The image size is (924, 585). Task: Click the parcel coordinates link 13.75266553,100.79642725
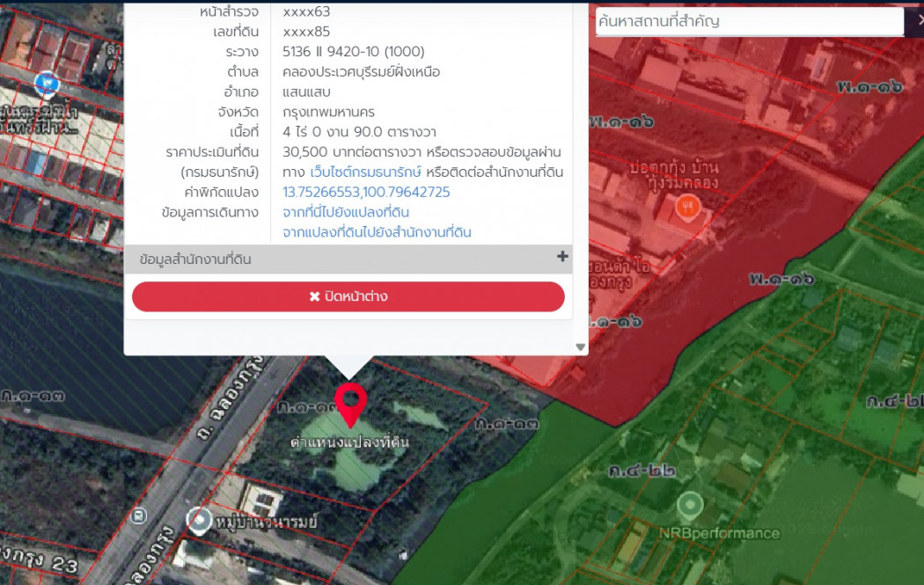pos(366,192)
